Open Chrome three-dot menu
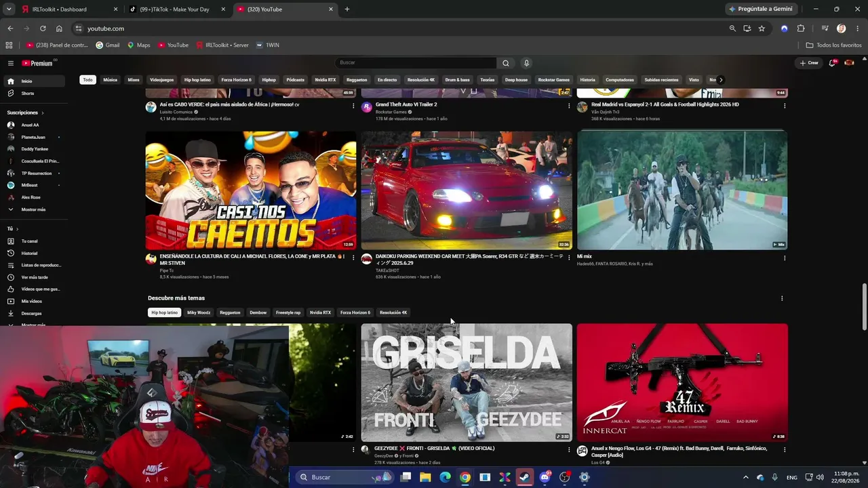Screen dimensions: 868x488 [x=856, y=28]
